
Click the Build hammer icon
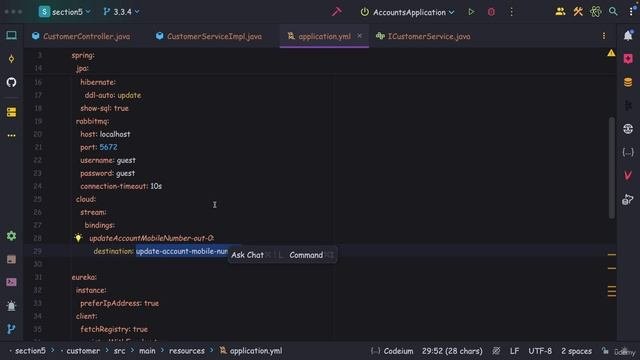[x=336, y=12]
